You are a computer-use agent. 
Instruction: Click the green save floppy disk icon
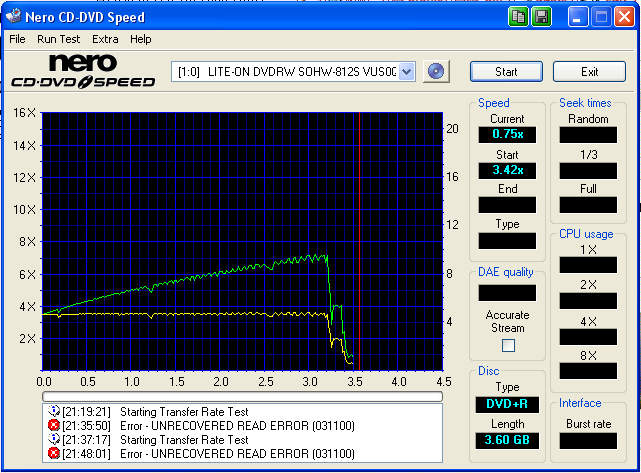541,17
